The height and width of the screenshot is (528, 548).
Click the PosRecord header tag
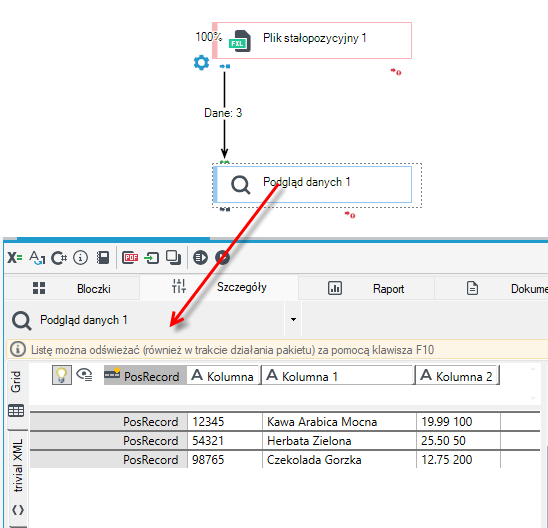point(145,376)
